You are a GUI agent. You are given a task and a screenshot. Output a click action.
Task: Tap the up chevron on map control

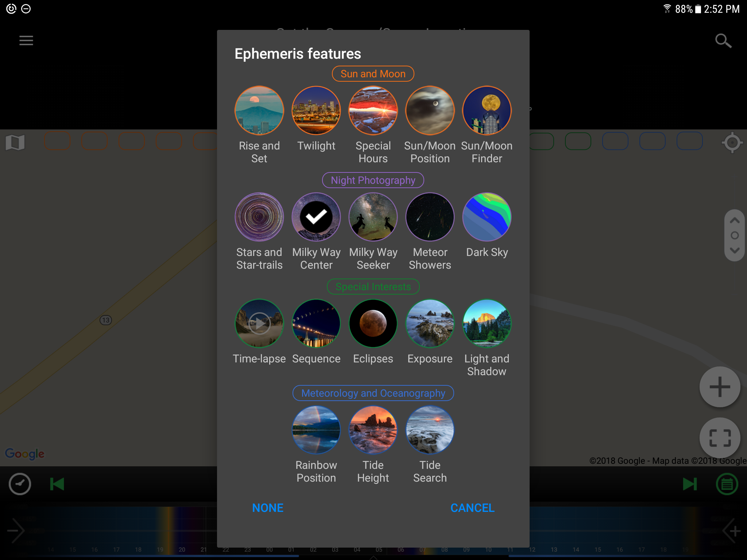pyautogui.click(x=735, y=220)
